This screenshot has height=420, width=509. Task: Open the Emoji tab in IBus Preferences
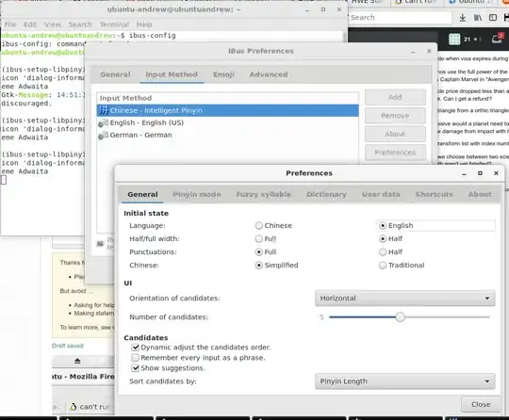click(x=223, y=74)
